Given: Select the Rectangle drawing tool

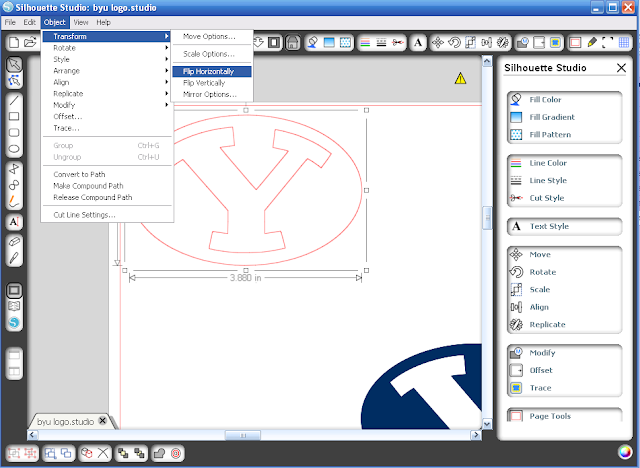Looking at the screenshot, I should click(14, 116).
